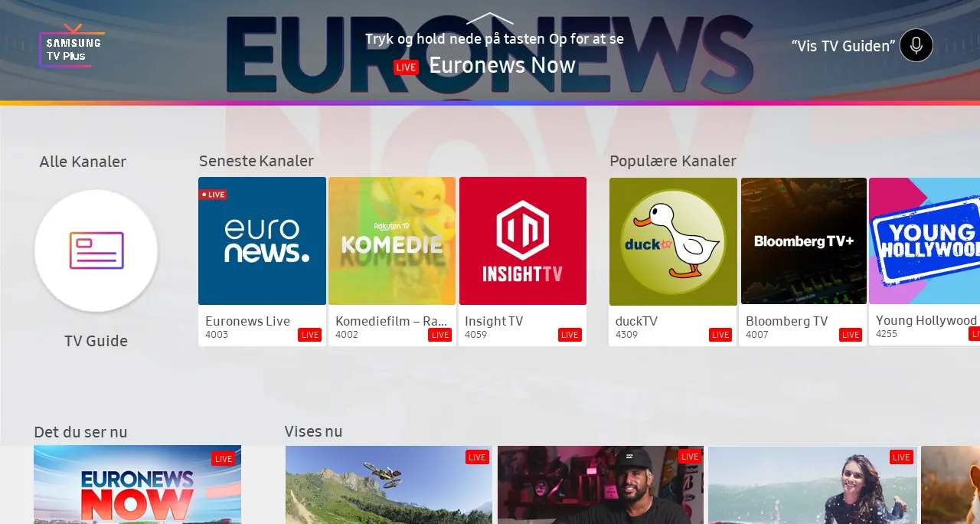Click the Det du ser nu heading
Screen dimensions: 980x524
(80, 432)
